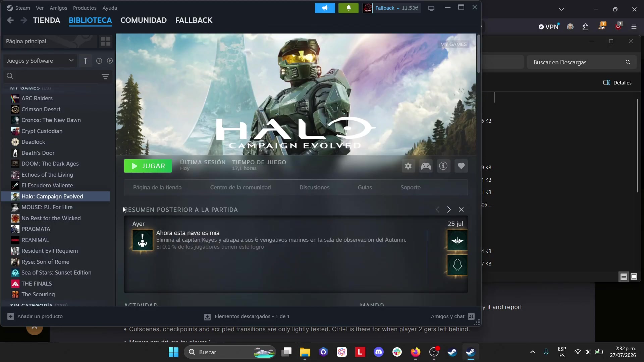Open the Windows Start button
644x362 pixels.
[173, 352]
